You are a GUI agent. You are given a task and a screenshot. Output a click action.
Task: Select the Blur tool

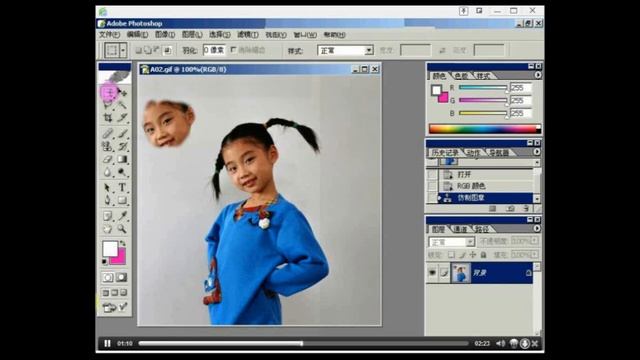tap(108, 172)
